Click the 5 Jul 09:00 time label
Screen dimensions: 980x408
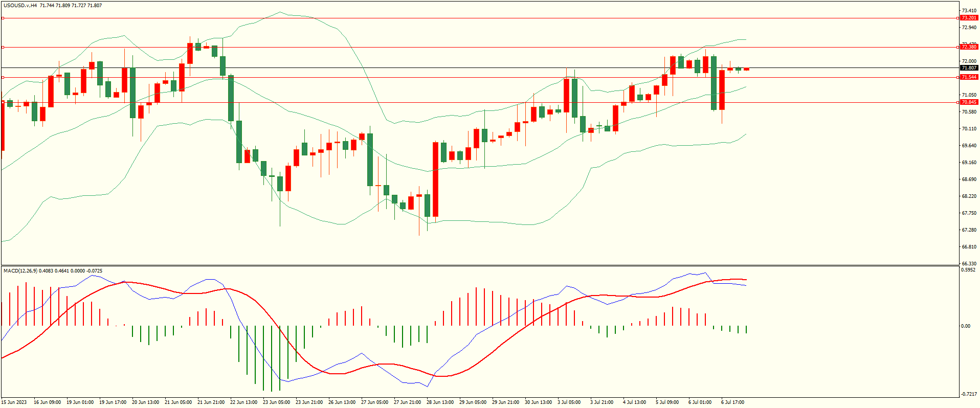click(x=667, y=402)
